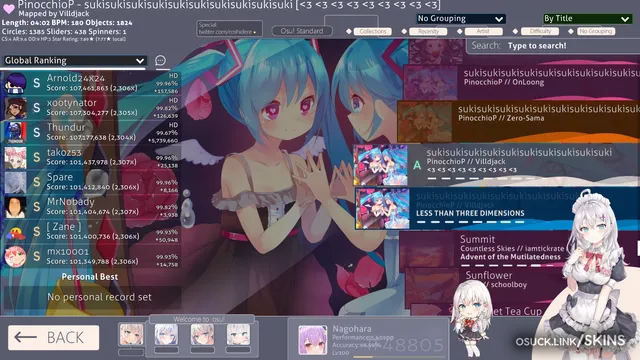640x360 pixels.
Task: Click the Personal Best heading
Action: click(x=90, y=277)
